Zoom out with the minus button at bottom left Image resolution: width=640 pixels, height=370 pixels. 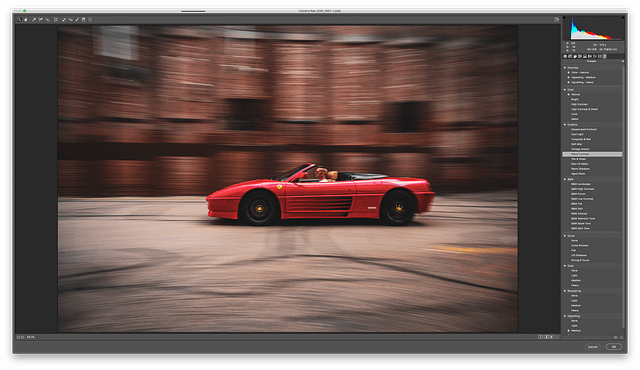pos(18,337)
